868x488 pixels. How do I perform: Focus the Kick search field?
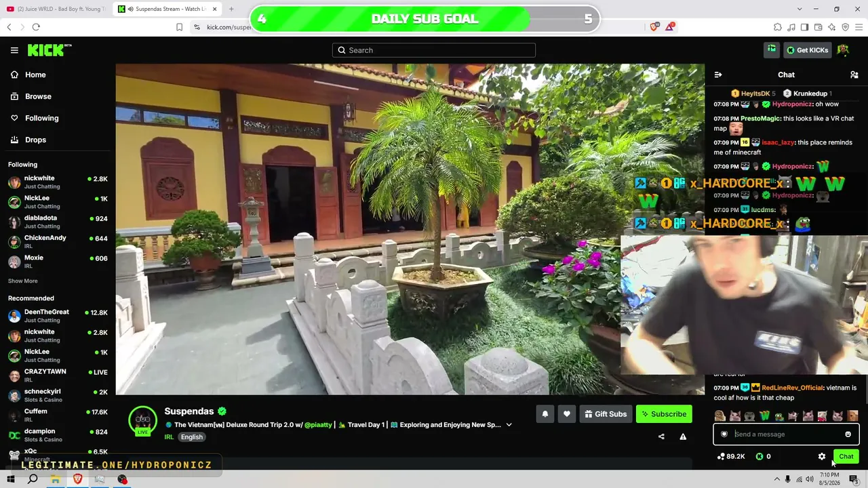click(x=434, y=50)
